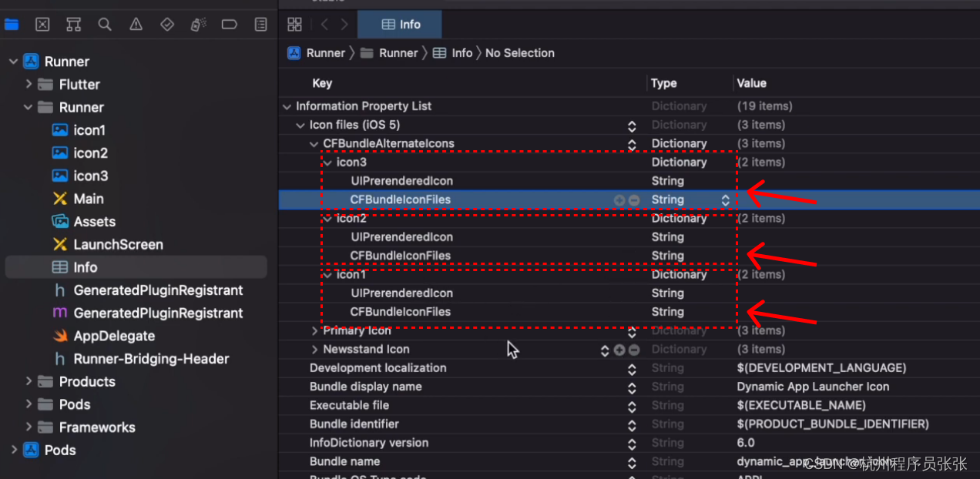Select the icon1 image file
The height and width of the screenshot is (479, 980).
pyautogui.click(x=79, y=130)
